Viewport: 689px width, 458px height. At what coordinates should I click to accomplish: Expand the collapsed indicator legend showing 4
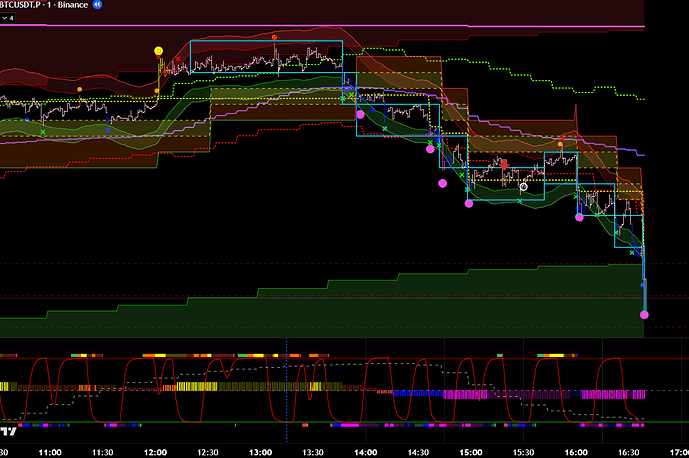(10, 17)
